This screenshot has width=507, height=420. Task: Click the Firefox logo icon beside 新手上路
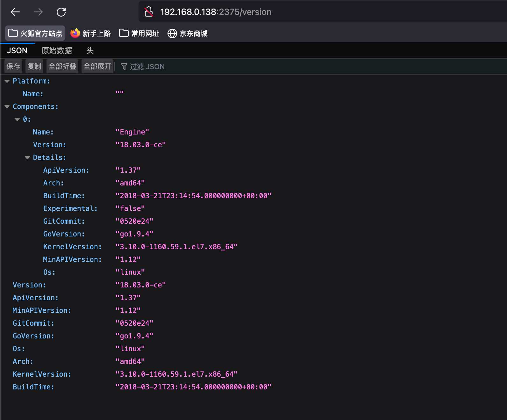pyautogui.click(x=75, y=33)
